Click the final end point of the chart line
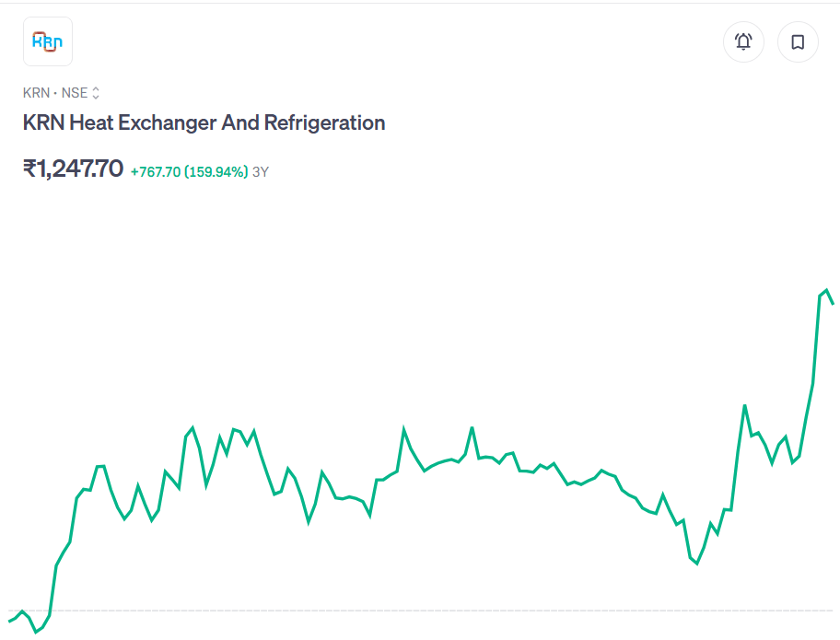This screenshot has width=840, height=640. coord(833,303)
